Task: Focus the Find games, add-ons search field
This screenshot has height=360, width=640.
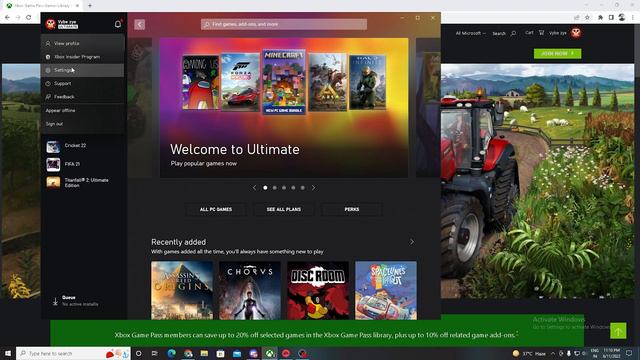Action: (x=284, y=24)
